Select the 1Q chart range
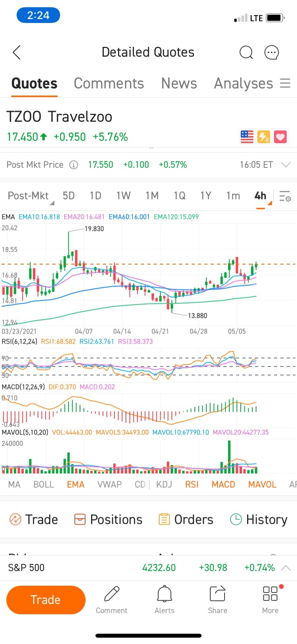The width and height of the screenshot is (297, 644). (x=179, y=196)
